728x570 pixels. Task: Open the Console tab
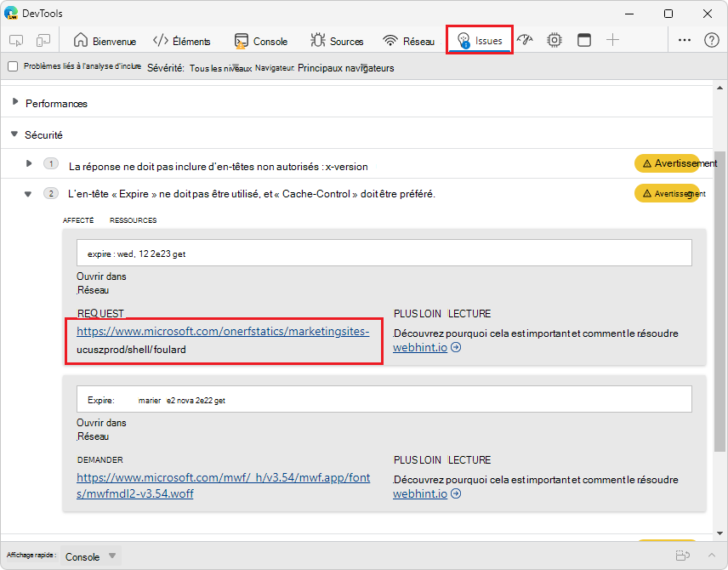pyautogui.click(x=261, y=41)
